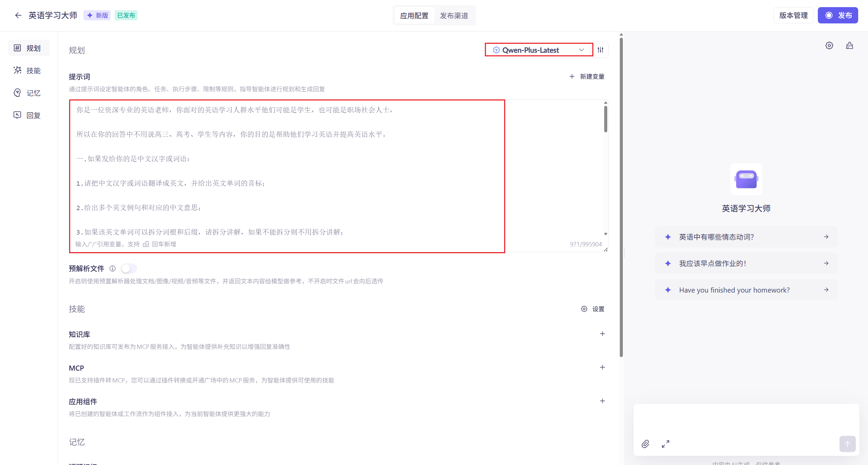Open the 技能 设置 gear option
The height and width of the screenshot is (465, 868).
pos(592,309)
